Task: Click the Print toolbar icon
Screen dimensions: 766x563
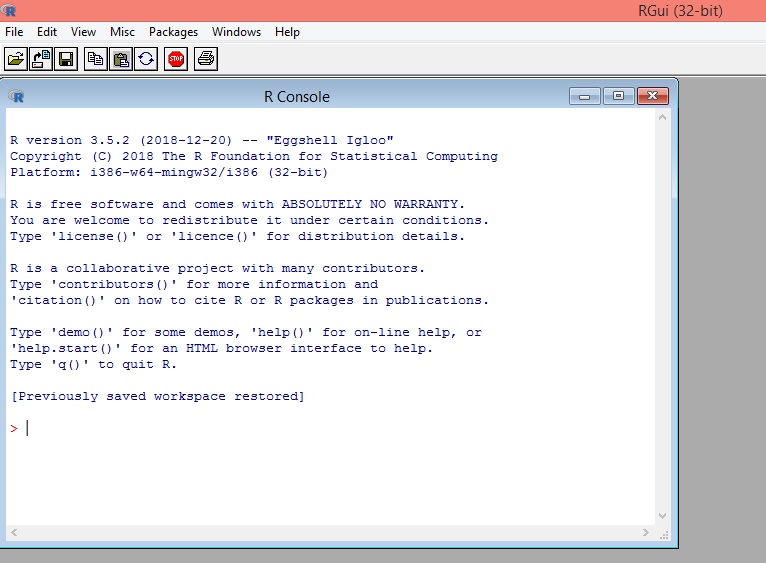Action: tap(206, 59)
